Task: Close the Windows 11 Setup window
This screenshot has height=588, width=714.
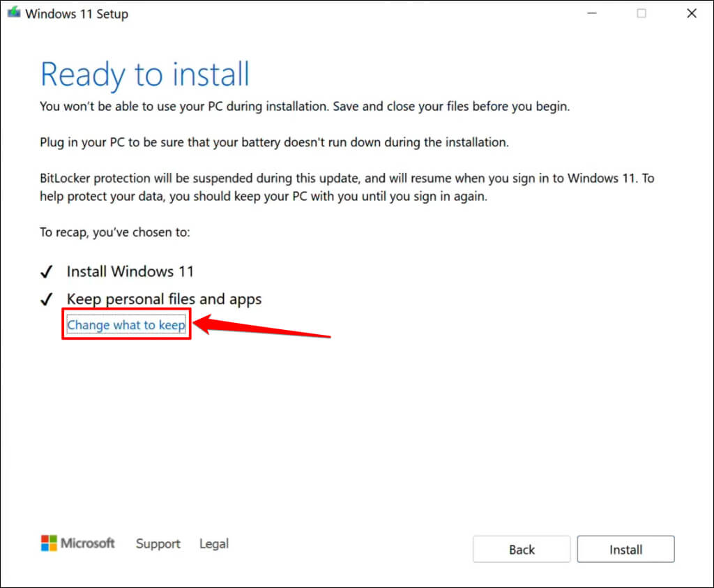Action: click(x=692, y=14)
